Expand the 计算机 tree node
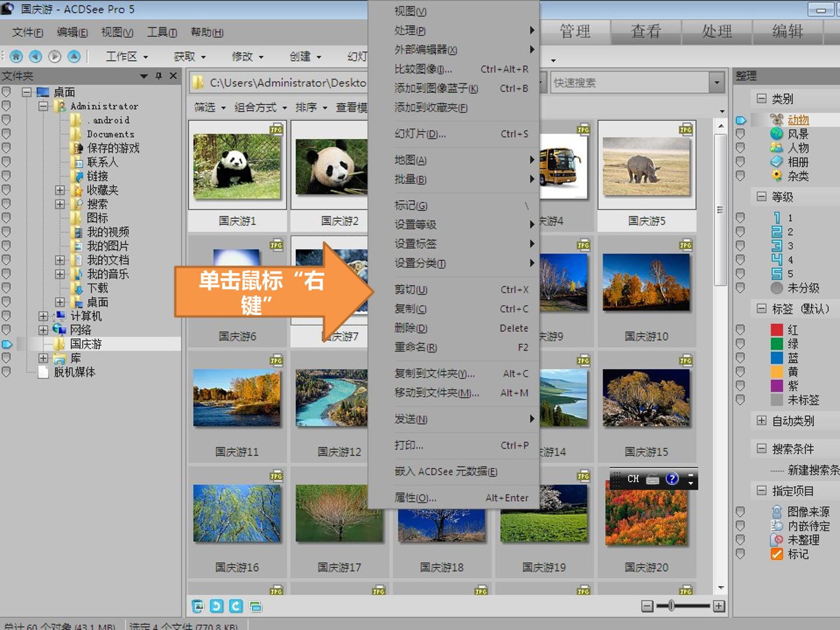Screen dimensions: 840x630 click(x=43, y=316)
